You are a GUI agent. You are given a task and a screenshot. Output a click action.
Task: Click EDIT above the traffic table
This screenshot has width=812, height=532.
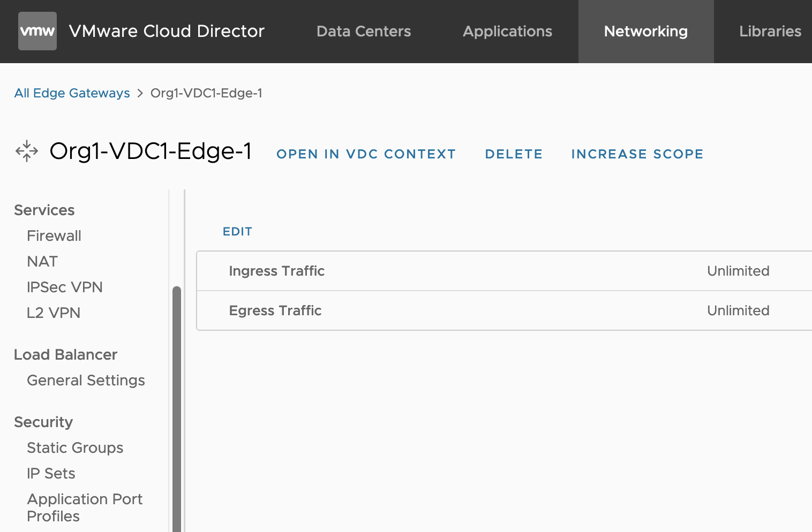pyautogui.click(x=237, y=232)
